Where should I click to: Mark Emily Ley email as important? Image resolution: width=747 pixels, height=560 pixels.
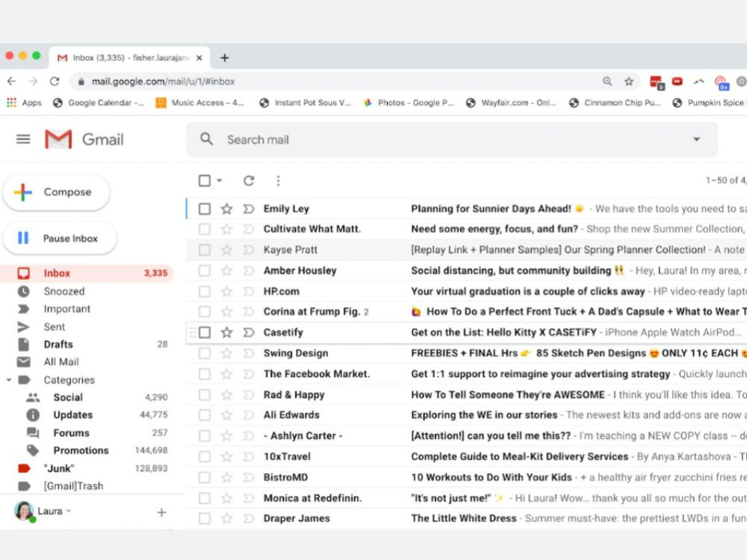pos(248,208)
